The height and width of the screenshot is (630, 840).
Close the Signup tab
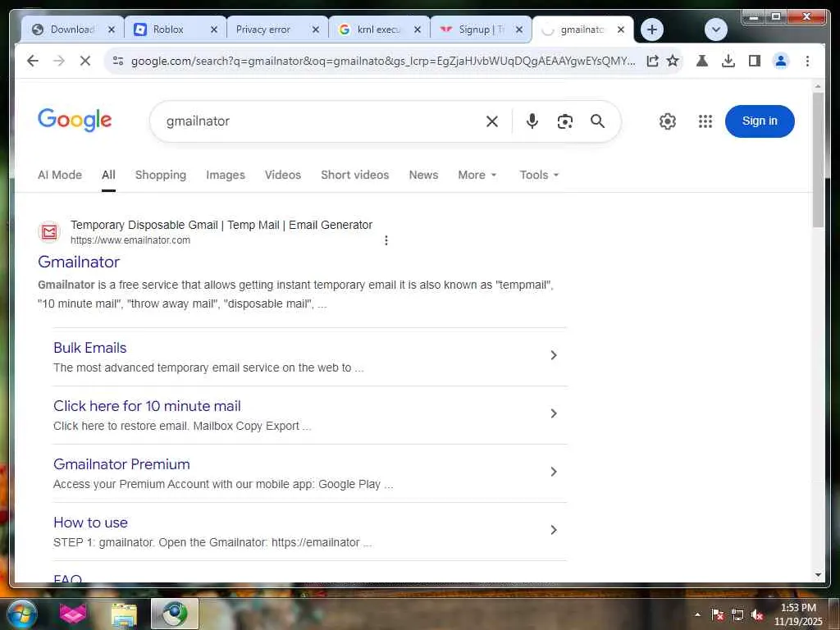point(519,30)
